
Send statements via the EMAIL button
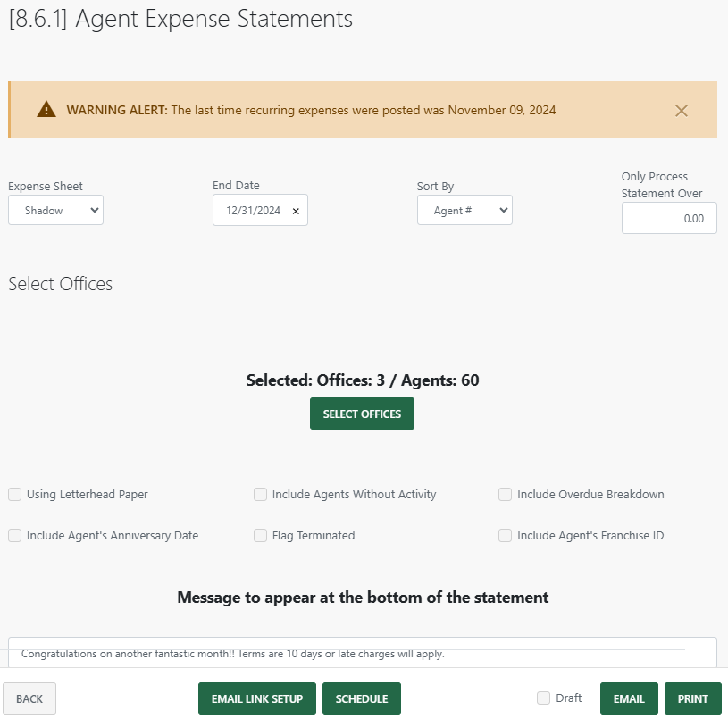pos(629,698)
